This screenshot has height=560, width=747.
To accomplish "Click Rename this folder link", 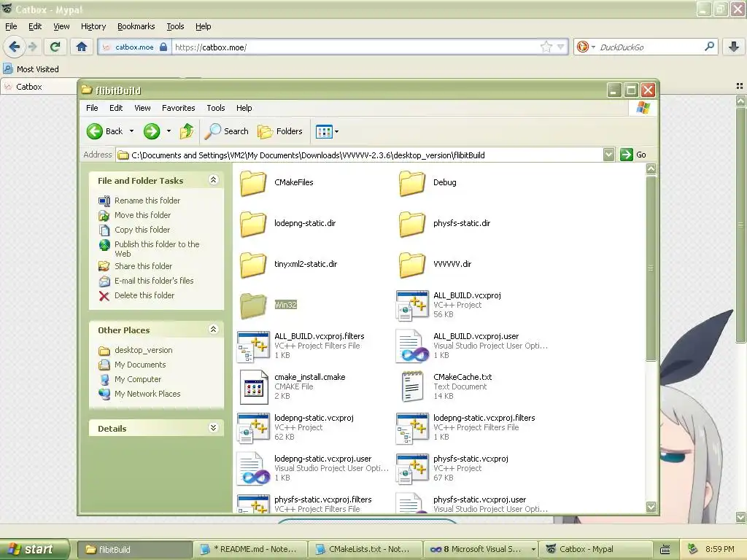I will pos(147,201).
